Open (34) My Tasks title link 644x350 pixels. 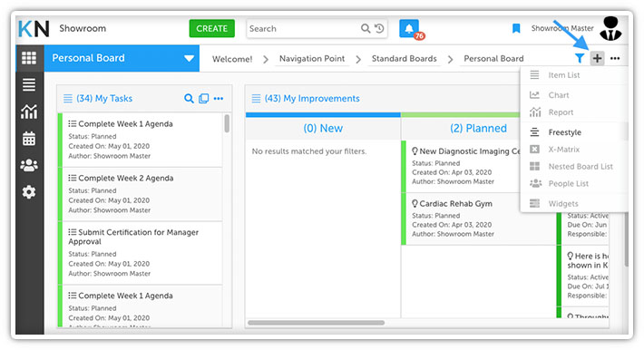click(x=104, y=99)
